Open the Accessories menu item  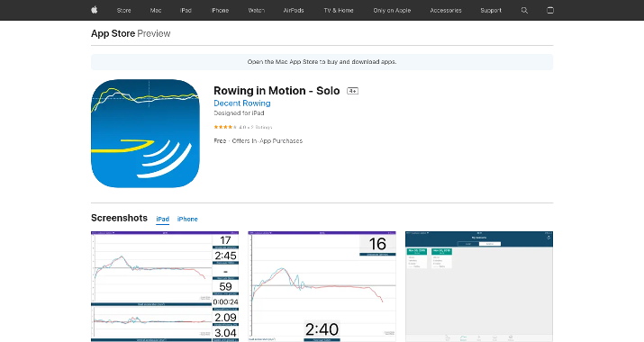click(446, 10)
